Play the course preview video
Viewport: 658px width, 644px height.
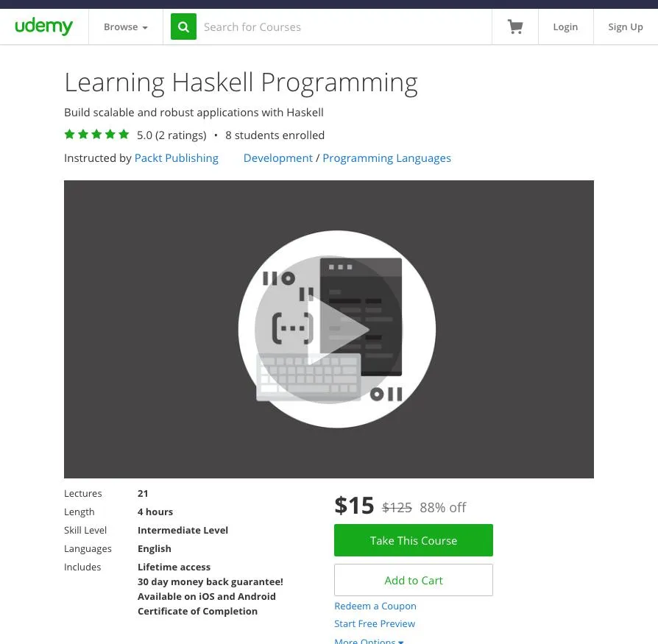(x=337, y=329)
